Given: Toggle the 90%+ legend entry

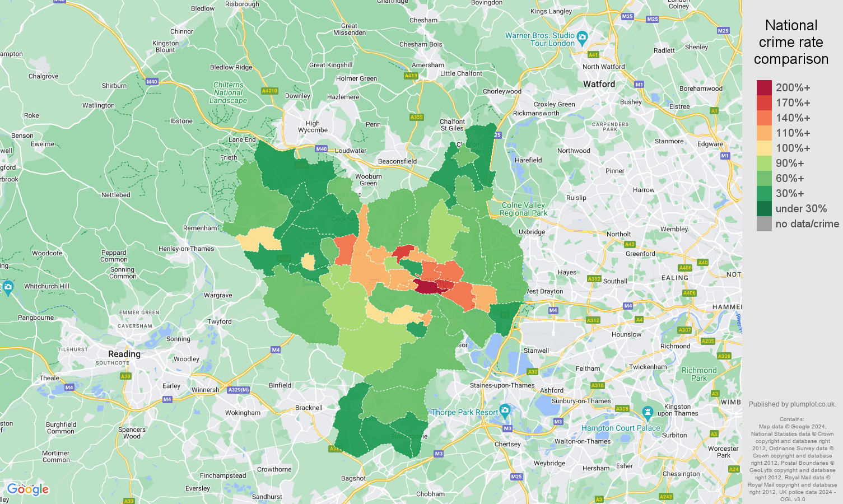Looking at the screenshot, I should (789, 163).
